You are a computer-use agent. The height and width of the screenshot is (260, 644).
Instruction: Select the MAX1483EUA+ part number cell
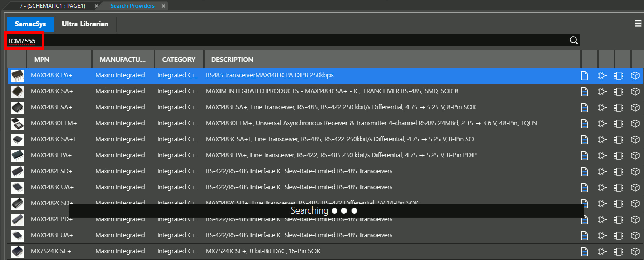tap(52, 235)
